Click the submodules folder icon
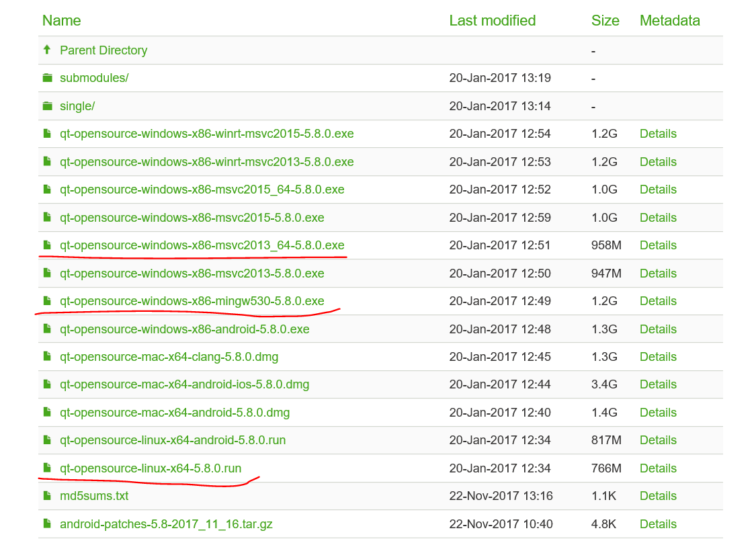Screen dimensions: 756x543 [47, 78]
